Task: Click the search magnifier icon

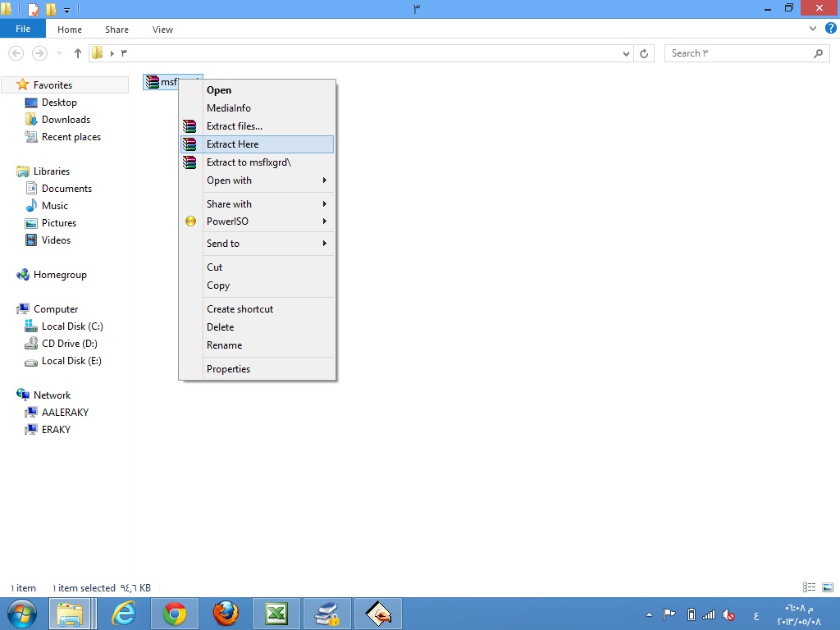Action: (818, 53)
